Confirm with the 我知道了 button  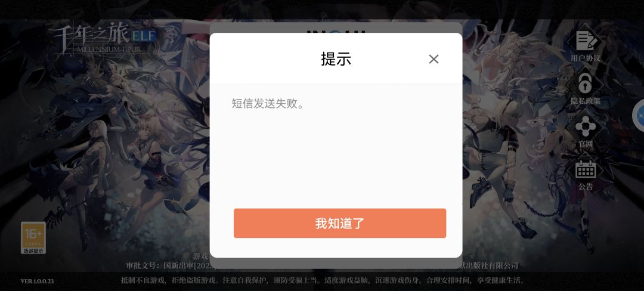coord(340,223)
